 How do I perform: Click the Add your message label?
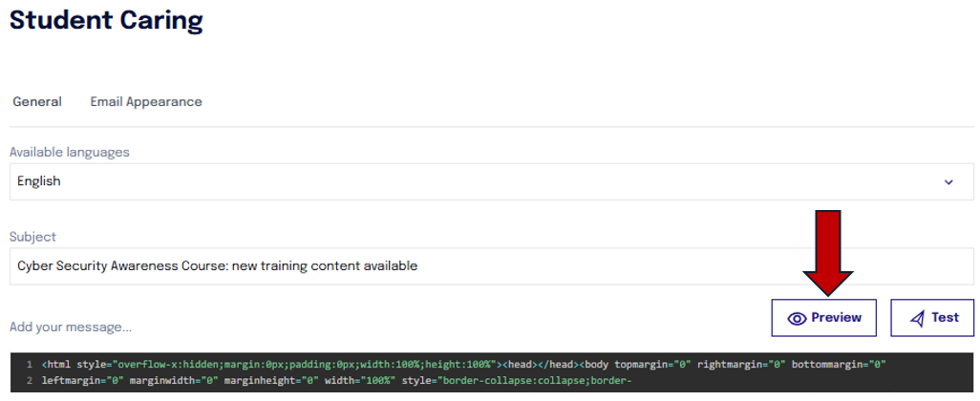[x=71, y=327]
